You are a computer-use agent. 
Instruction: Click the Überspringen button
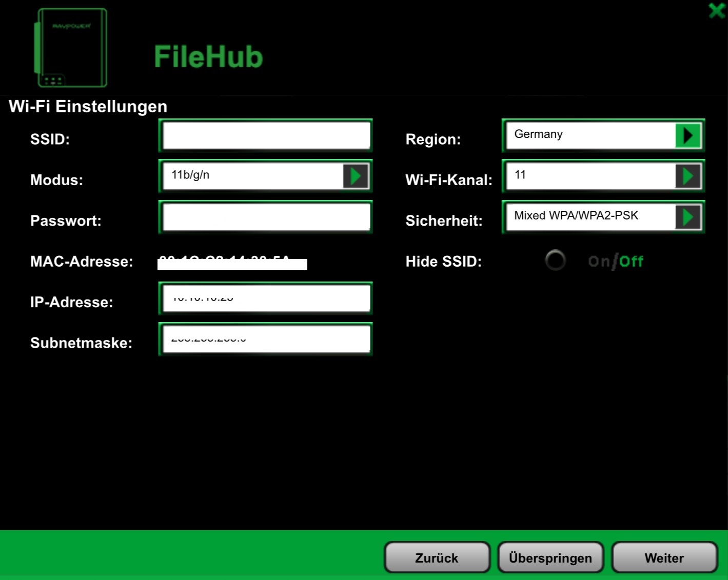(550, 557)
